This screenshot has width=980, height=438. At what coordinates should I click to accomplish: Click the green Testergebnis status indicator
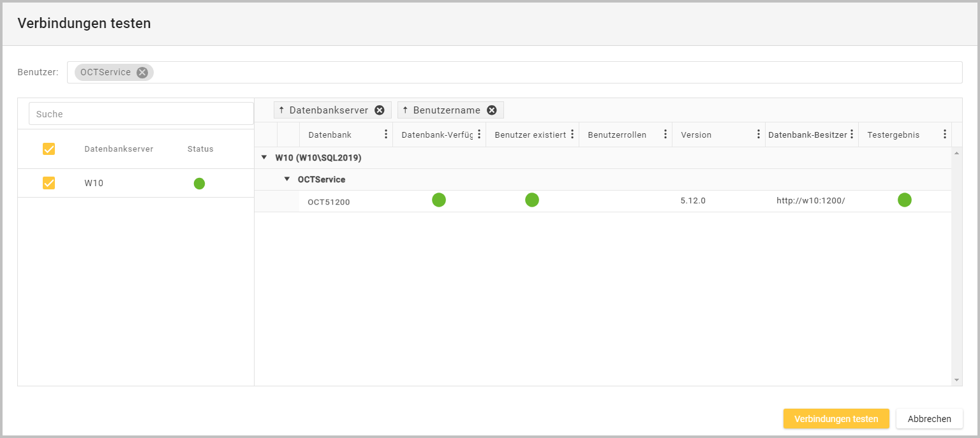[x=904, y=200]
